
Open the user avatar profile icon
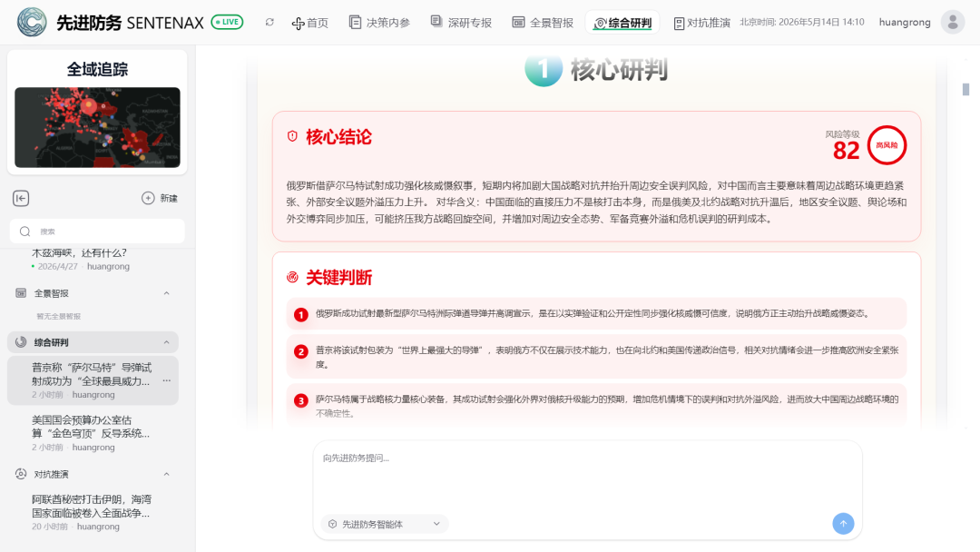pyautogui.click(x=953, y=22)
